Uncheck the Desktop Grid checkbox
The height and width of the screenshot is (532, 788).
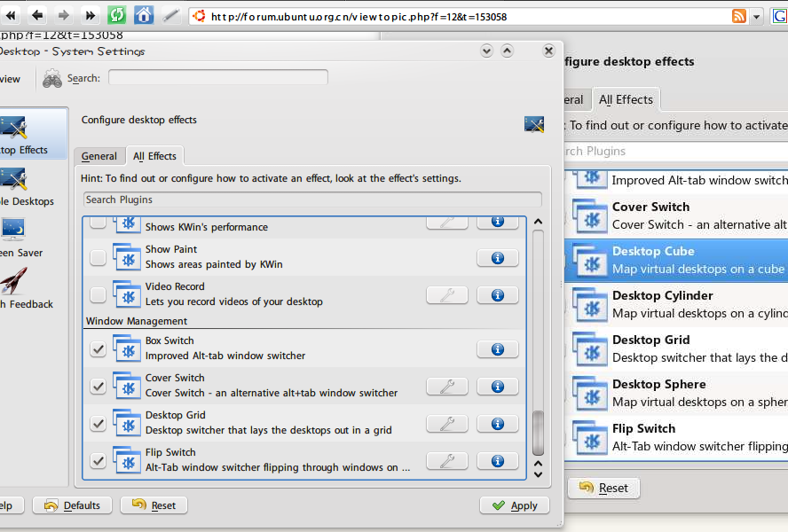pyautogui.click(x=98, y=424)
